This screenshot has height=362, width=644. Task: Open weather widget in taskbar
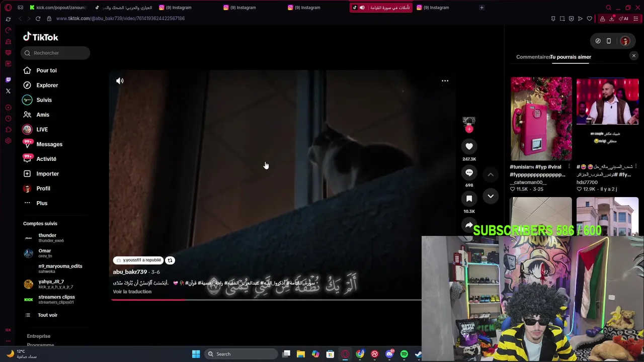coord(20,354)
